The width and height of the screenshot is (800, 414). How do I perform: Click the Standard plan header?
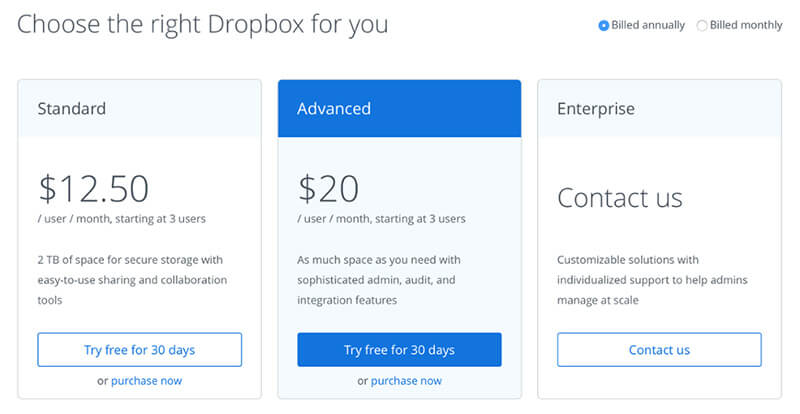pos(72,108)
